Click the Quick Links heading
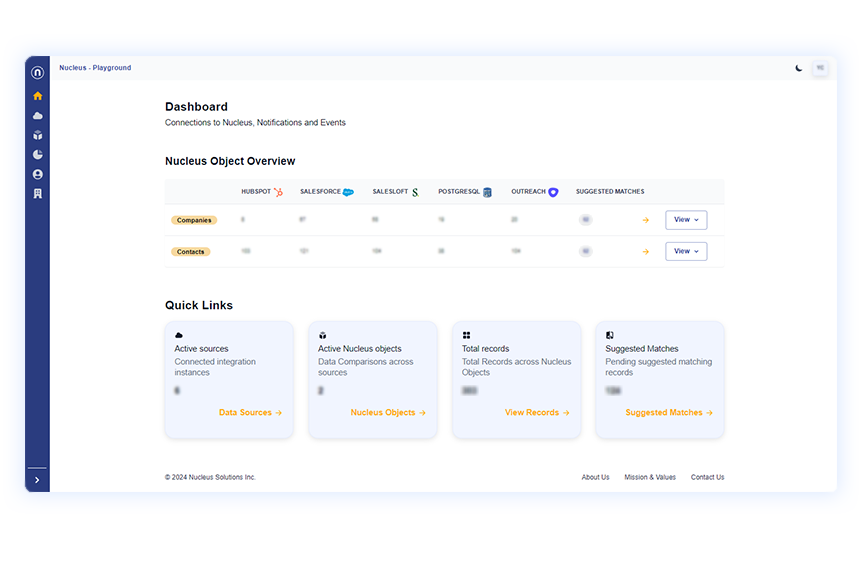Viewport: 860px width, 568px height. pyautogui.click(x=199, y=305)
